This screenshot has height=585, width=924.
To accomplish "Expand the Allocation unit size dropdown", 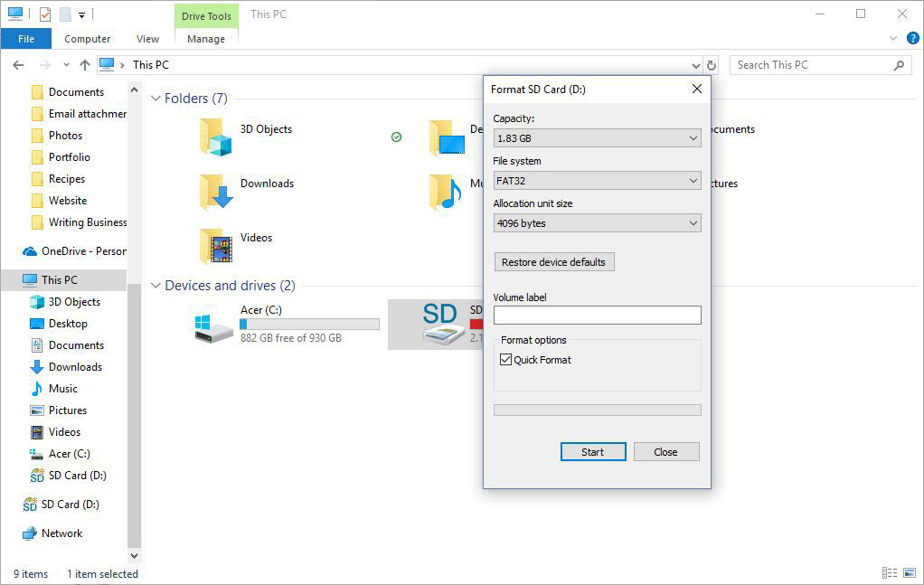I will 597,223.
